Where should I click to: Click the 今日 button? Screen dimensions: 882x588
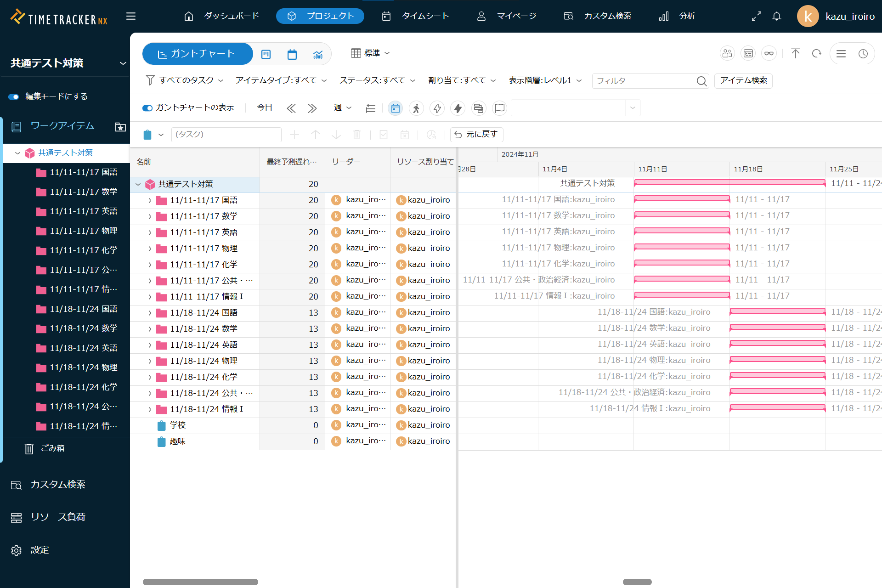(x=264, y=107)
